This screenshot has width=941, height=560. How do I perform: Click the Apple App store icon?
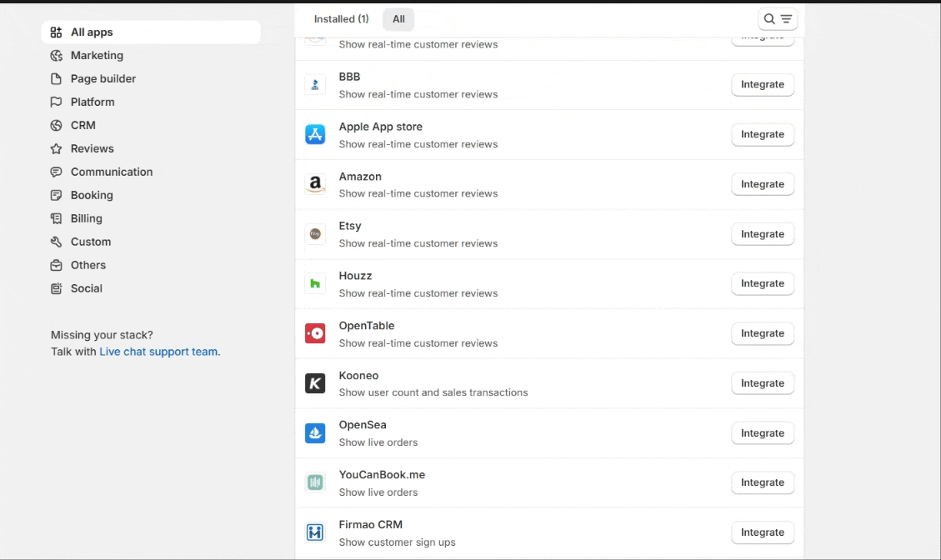click(x=315, y=134)
